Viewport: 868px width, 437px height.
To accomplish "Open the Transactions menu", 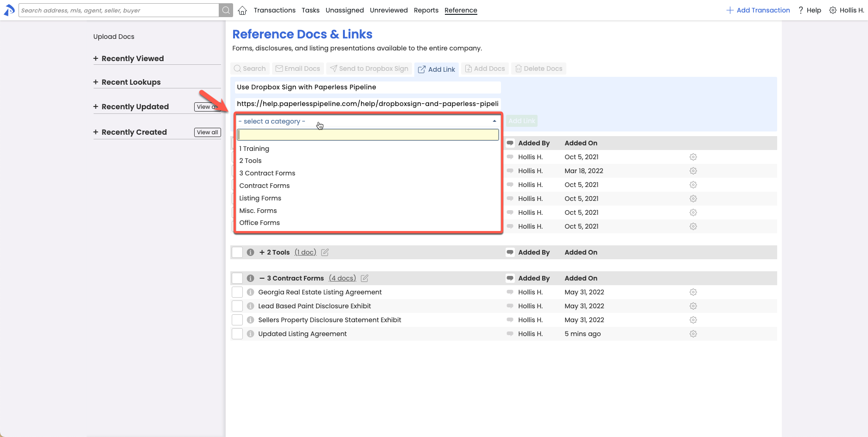I will pos(275,10).
